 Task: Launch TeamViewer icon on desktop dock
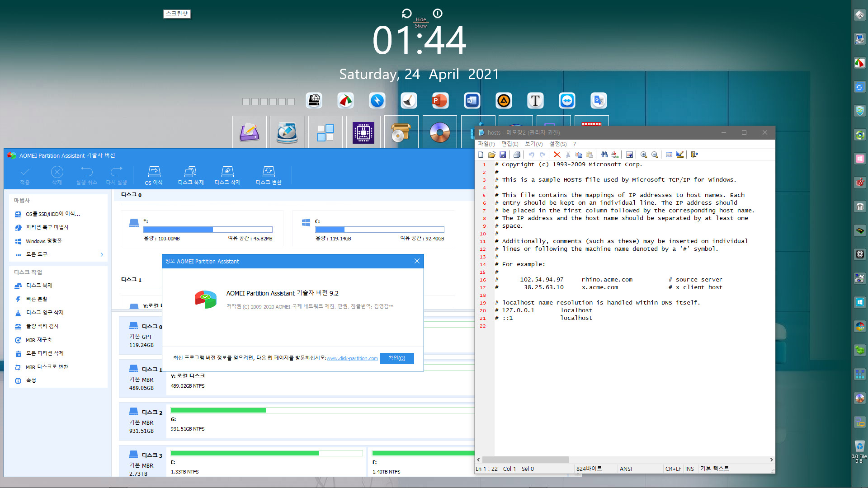pos(567,100)
